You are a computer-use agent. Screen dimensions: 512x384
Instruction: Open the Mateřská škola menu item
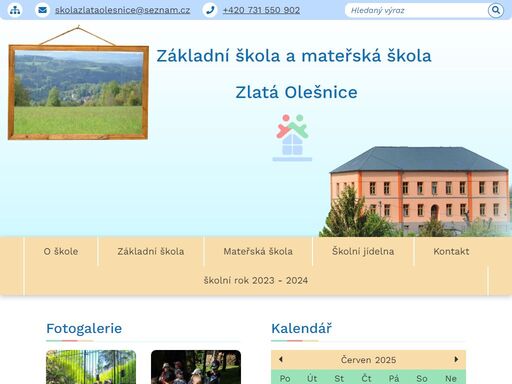(x=258, y=251)
